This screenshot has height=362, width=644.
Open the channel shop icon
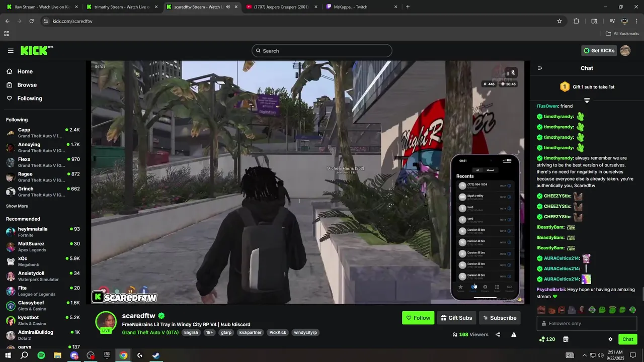[566, 339]
